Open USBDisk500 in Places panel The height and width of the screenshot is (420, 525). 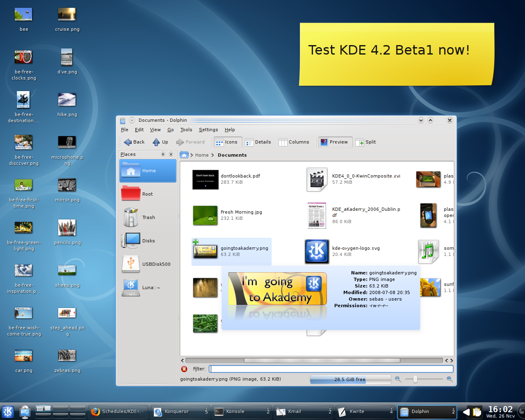(x=148, y=264)
